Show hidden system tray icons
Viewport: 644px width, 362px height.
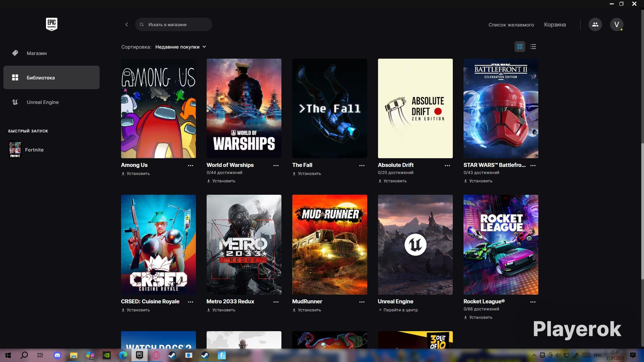[x=534, y=355]
